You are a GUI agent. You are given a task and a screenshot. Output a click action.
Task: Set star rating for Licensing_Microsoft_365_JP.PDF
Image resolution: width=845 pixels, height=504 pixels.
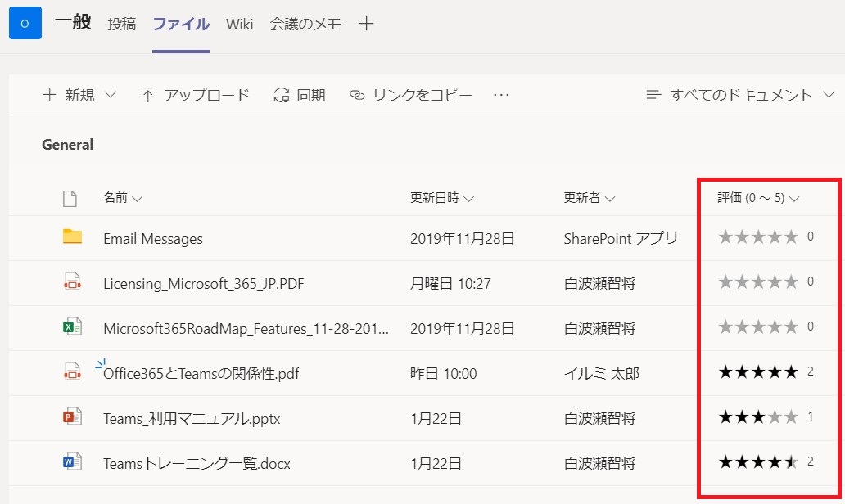[x=758, y=282]
